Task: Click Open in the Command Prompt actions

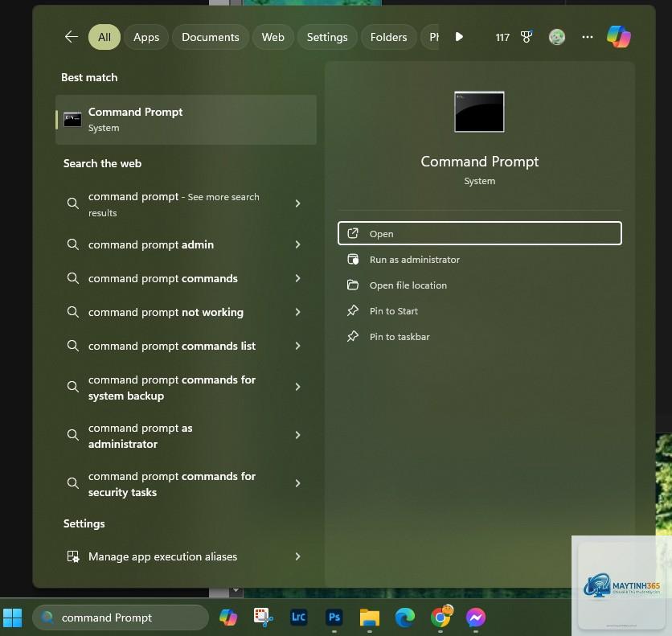Action: pos(480,233)
